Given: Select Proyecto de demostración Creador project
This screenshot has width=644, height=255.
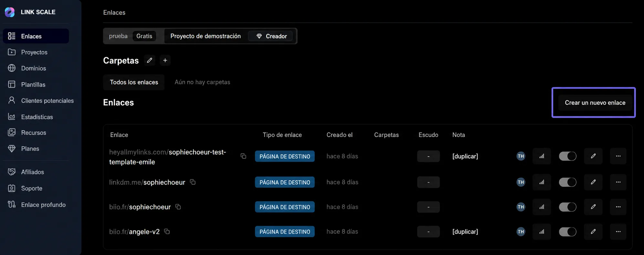Looking at the screenshot, I should [x=230, y=36].
